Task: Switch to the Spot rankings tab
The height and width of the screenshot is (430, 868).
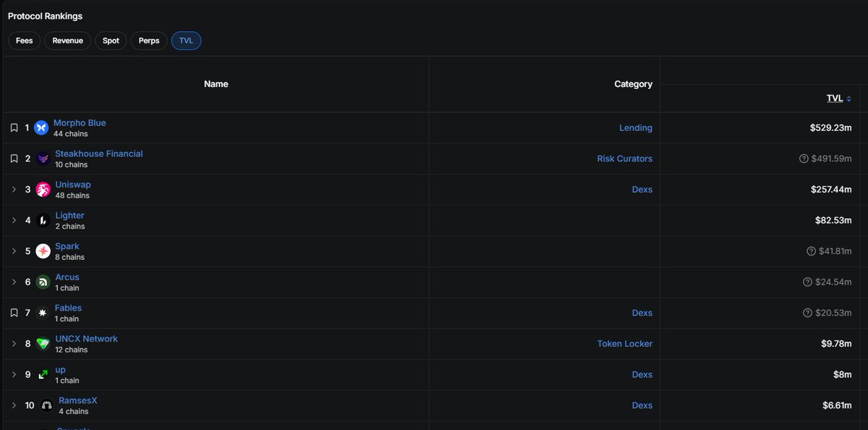Action: coord(111,41)
